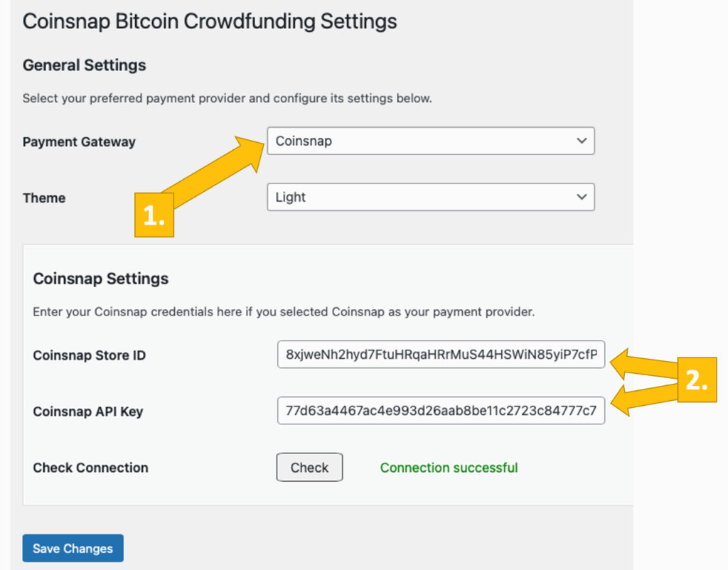Click the arrow pointing at Store ID field

[x=643, y=362]
